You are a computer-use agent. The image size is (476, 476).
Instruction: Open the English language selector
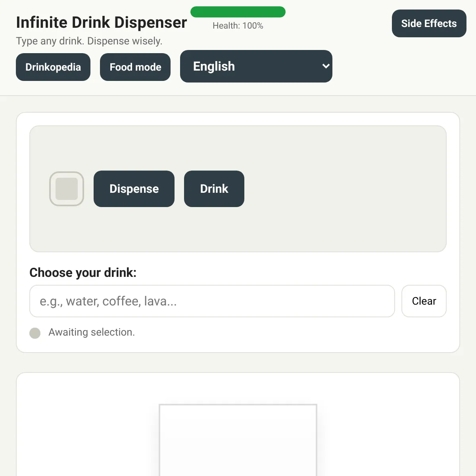(256, 66)
